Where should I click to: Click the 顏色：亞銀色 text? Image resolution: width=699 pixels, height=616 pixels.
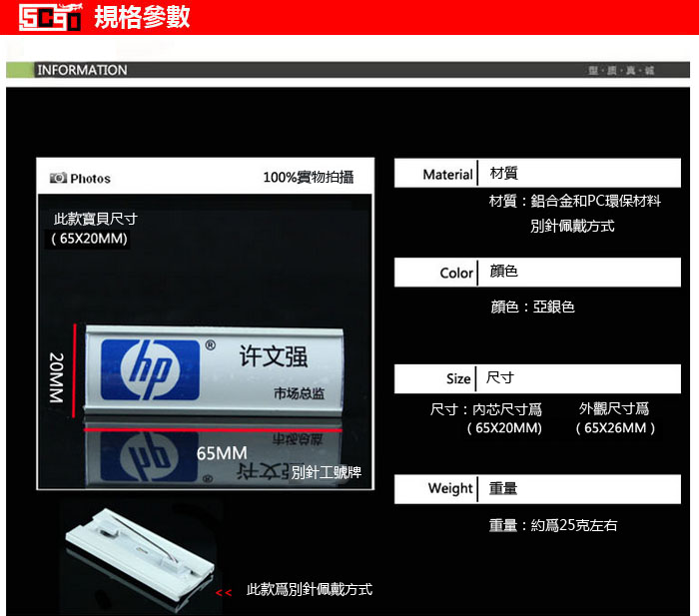point(532,307)
